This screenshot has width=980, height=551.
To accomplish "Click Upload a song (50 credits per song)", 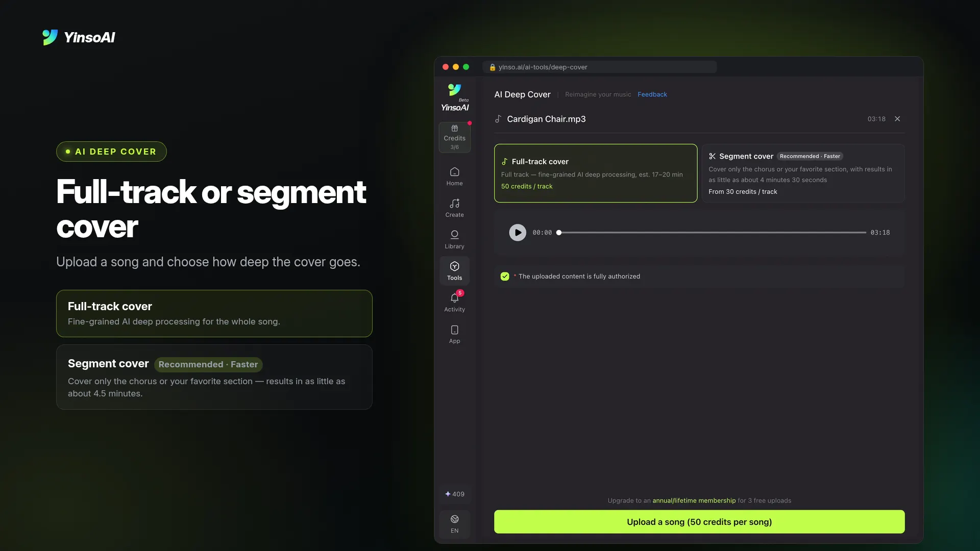I will [x=699, y=522].
